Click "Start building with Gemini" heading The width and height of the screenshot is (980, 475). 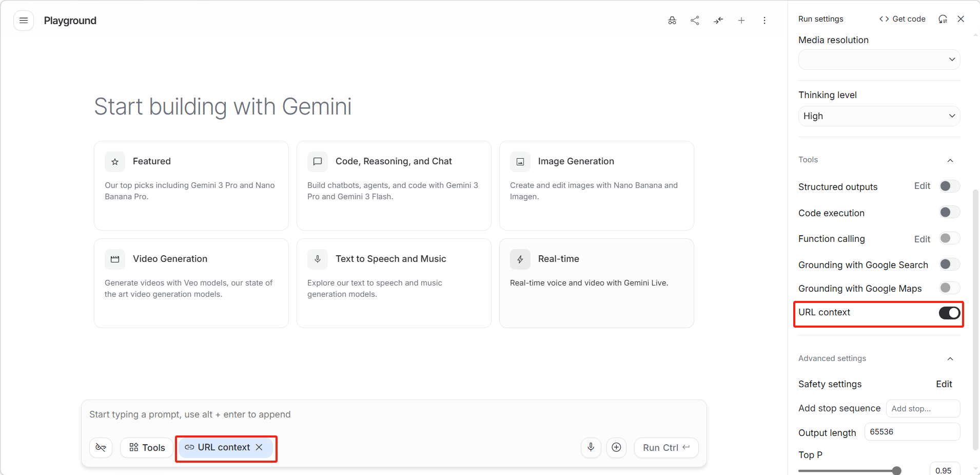point(223,107)
